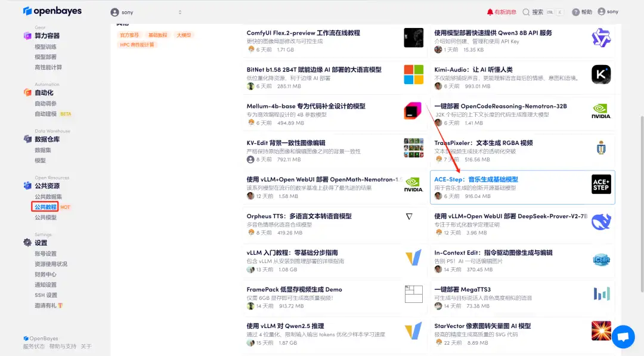This screenshot has height=356, width=644.
Task: Select 公共教程 in the sidebar
Action: [x=45, y=207]
